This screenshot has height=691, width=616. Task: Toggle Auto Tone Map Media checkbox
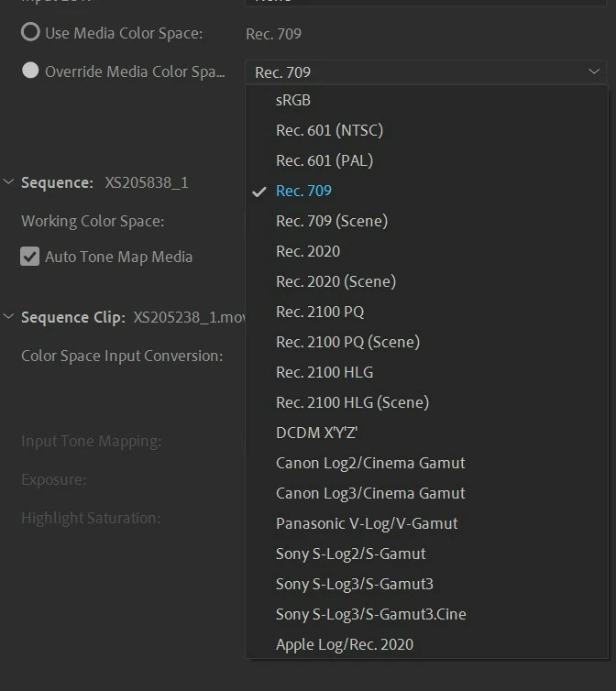pyautogui.click(x=29, y=257)
